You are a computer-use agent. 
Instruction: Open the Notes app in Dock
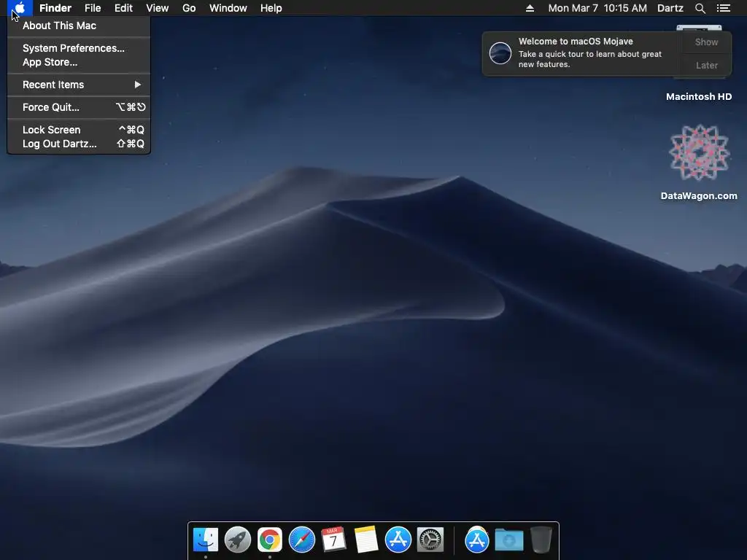(x=366, y=540)
